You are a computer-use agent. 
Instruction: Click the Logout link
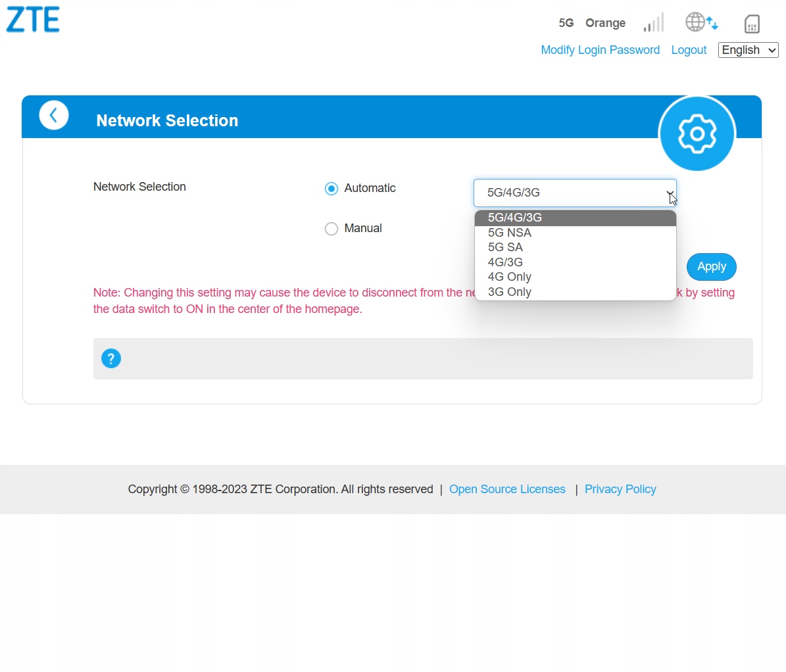(689, 50)
